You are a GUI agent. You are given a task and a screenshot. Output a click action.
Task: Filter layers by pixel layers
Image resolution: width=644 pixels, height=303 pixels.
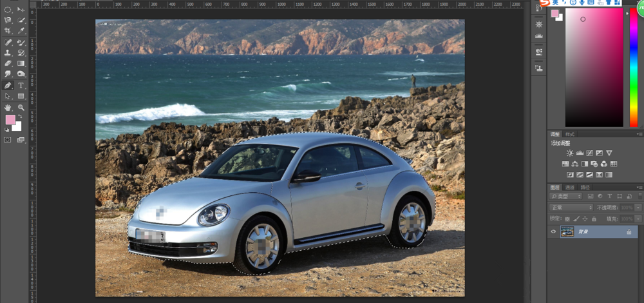pyautogui.click(x=591, y=197)
